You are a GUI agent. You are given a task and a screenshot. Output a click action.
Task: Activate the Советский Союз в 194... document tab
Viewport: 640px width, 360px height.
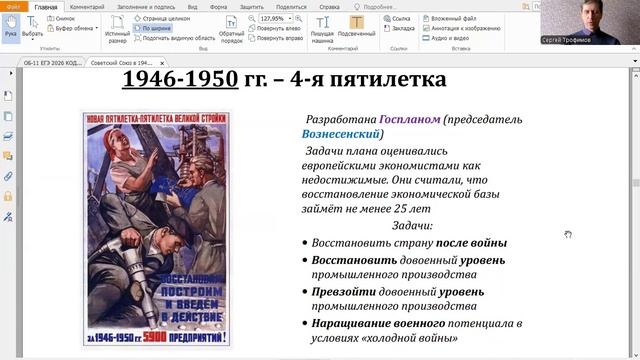click(x=121, y=63)
